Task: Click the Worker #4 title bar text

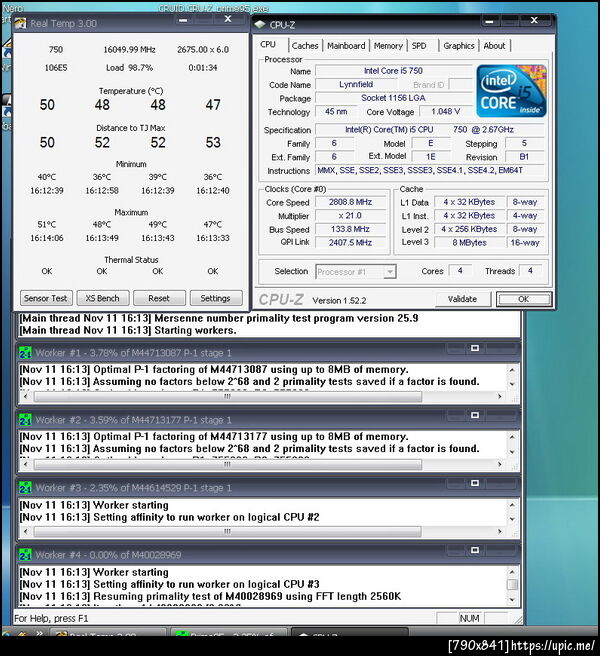Action: tap(108, 555)
